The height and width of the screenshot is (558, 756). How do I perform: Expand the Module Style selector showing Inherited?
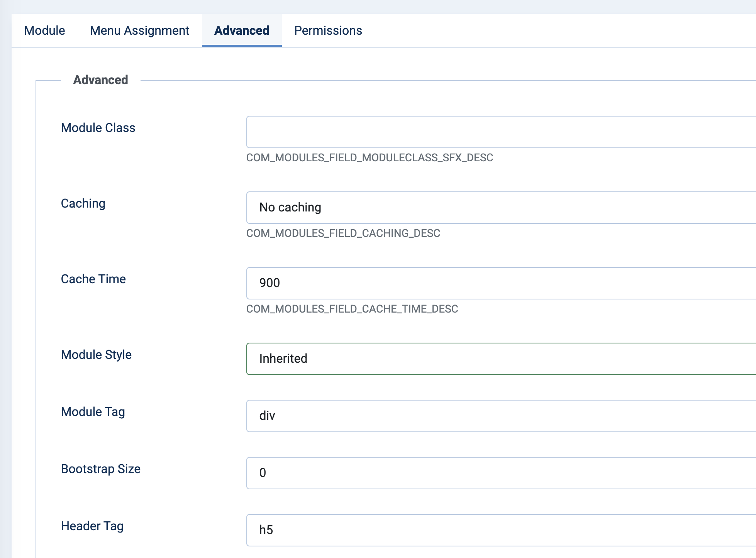(425, 358)
